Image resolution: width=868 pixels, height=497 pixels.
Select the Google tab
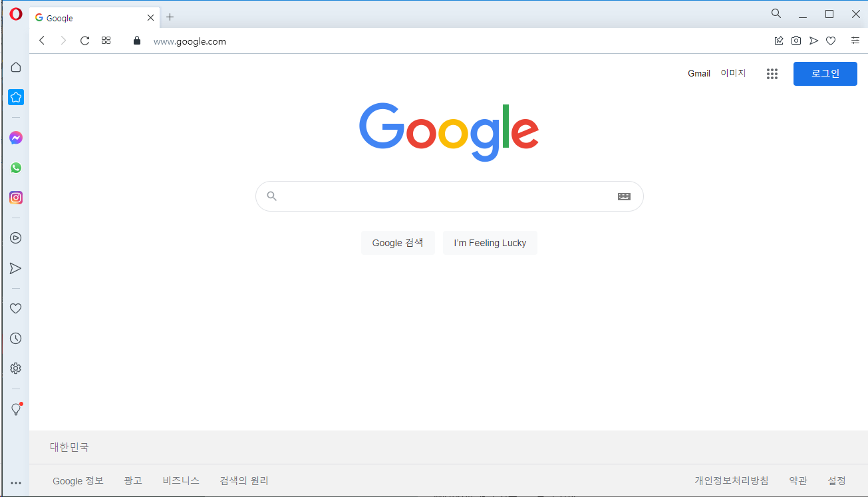coord(94,18)
